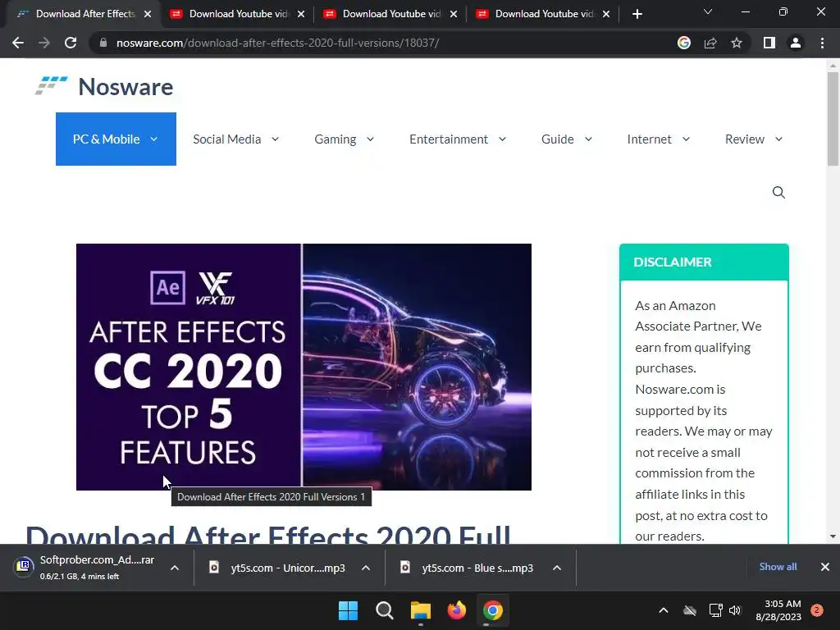
Task: Open the clock showing 3:05 AM
Action: 778,610
